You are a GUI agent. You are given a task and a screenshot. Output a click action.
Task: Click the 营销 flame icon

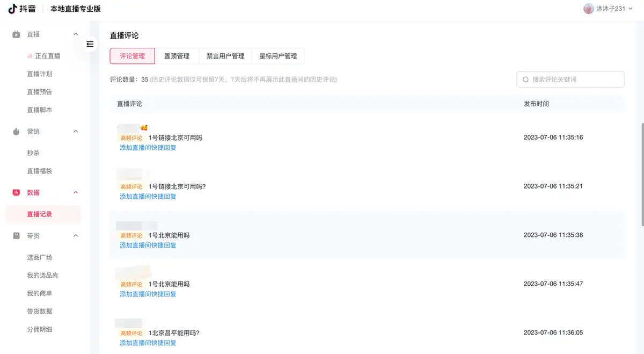click(x=17, y=132)
